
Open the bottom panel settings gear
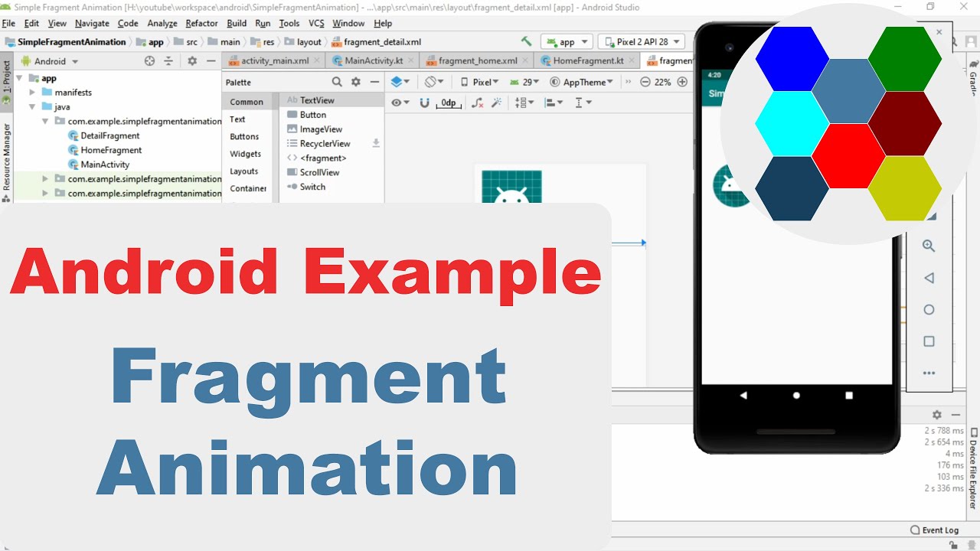pyautogui.click(x=936, y=414)
